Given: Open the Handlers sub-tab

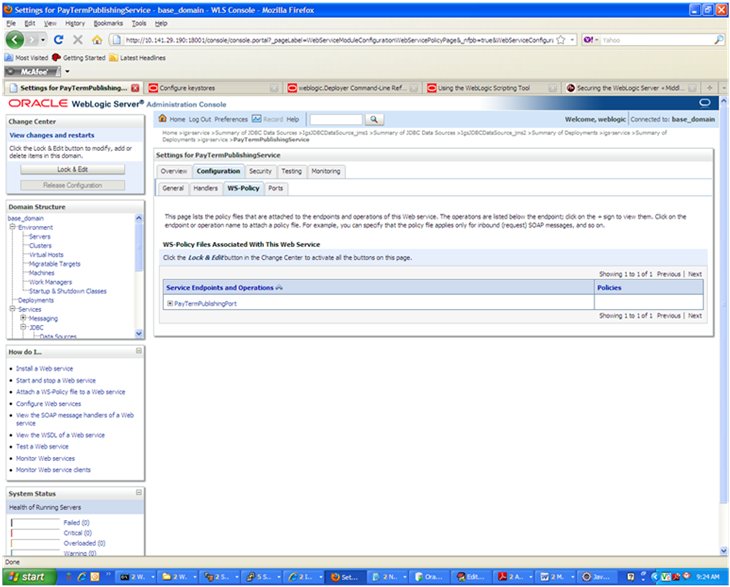Looking at the screenshot, I should pos(205,188).
